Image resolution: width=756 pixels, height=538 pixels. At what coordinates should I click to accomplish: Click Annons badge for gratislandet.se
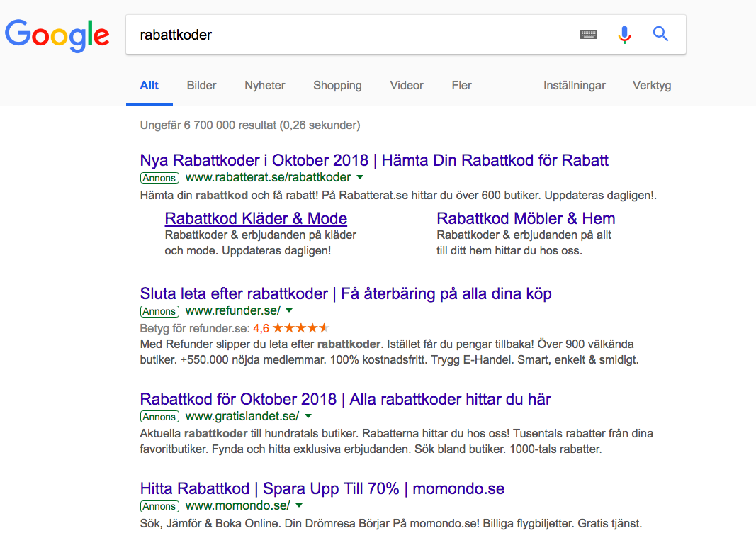coord(159,417)
